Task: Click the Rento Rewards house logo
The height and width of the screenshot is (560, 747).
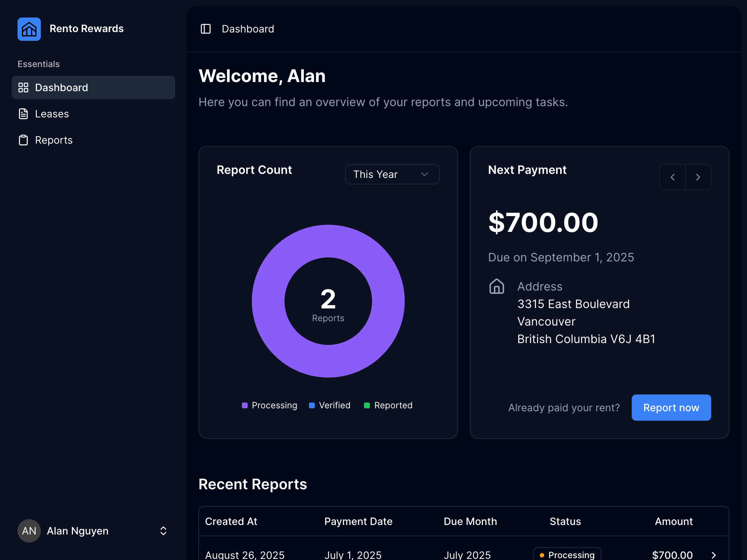Action: [x=29, y=29]
